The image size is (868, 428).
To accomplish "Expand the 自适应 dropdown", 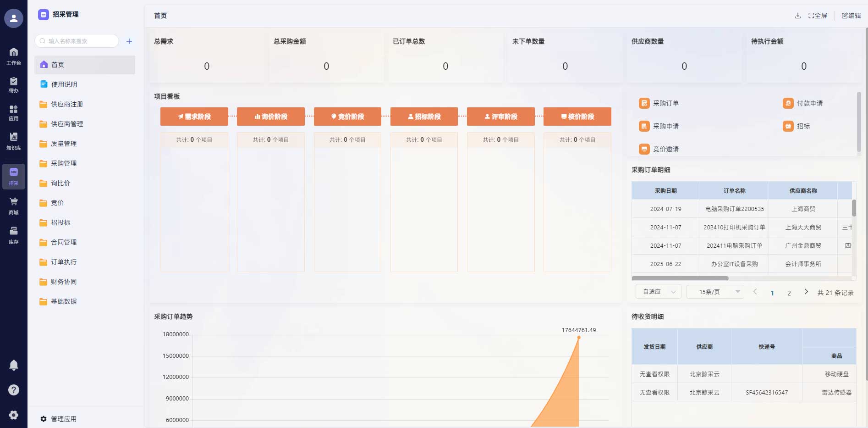I will (658, 292).
